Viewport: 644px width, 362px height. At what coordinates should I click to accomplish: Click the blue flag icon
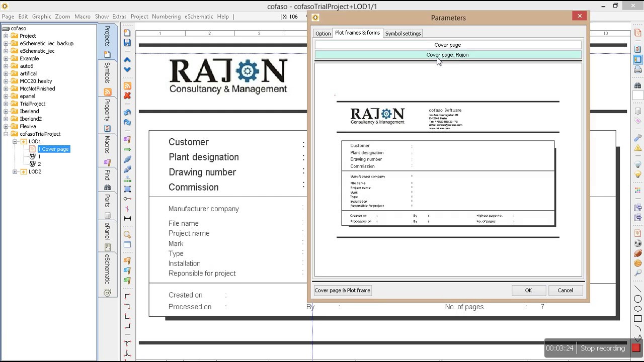coord(127,270)
